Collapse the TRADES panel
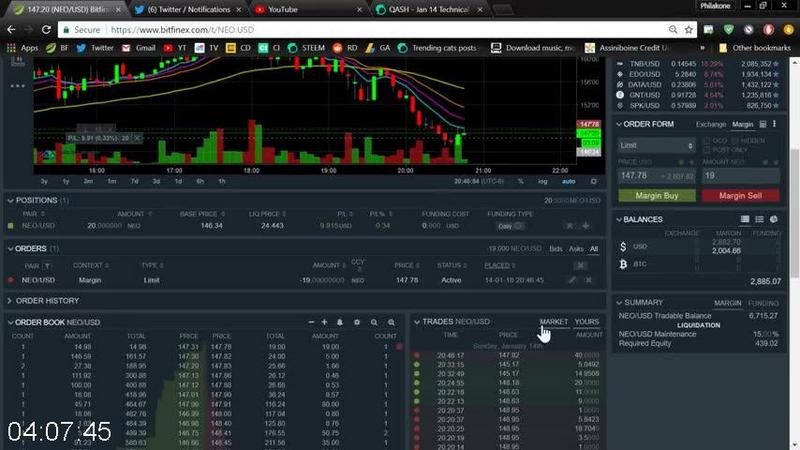 pyautogui.click(x=417, y=322)
